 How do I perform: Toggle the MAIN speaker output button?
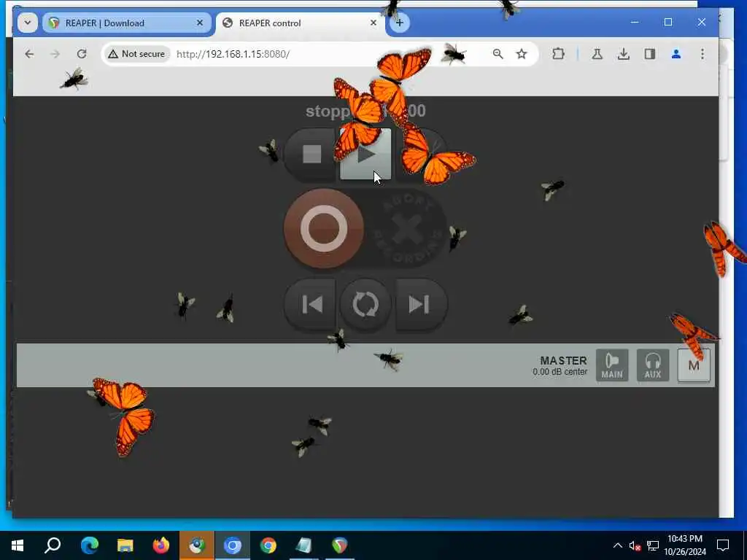pyautogui.click(x=612, y=366)
